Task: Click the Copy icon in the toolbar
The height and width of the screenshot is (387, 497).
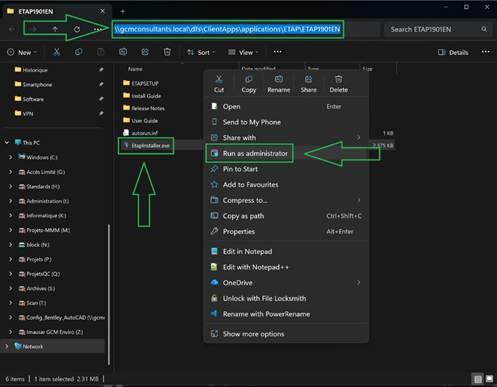Action: (79, 52)
